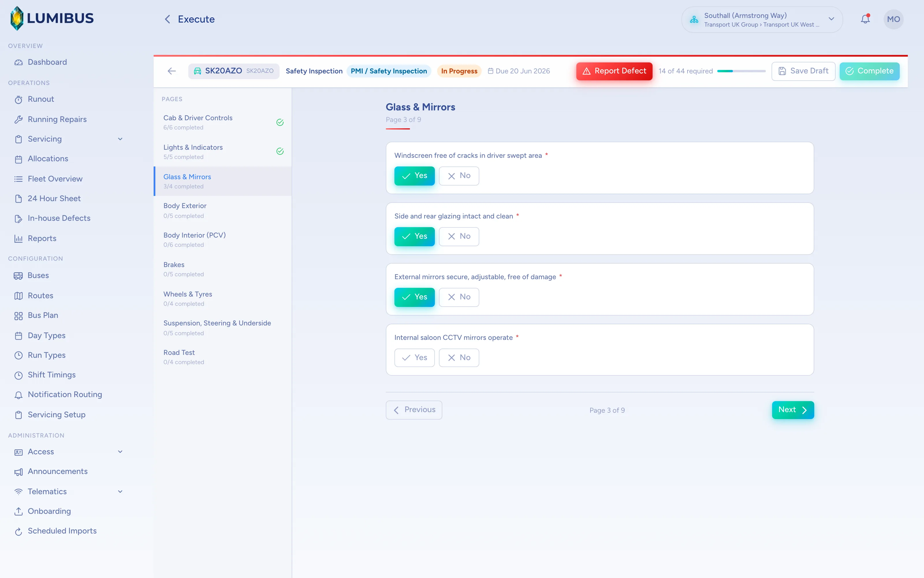Screen dimensions: 924x578
Task: Open the Glass & Mirrors page
Action: (223, 181)
